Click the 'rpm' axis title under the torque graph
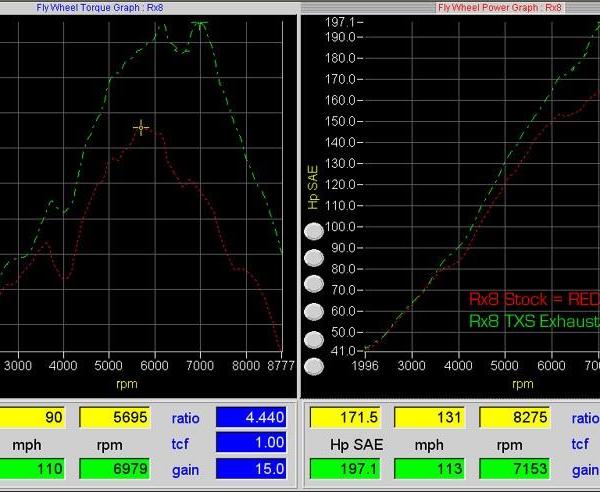Viewport: 600px width, 492px height. tap(127, 384)
